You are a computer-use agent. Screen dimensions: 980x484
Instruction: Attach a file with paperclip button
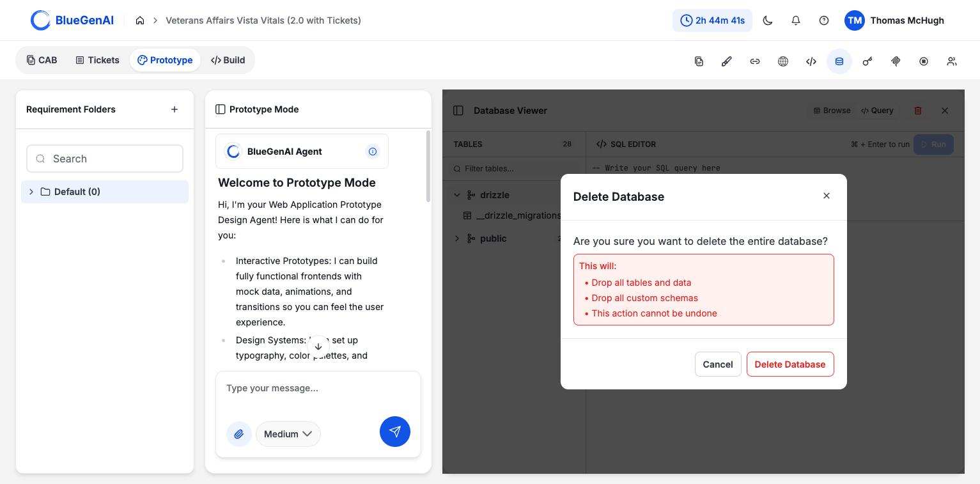point(239,434)
